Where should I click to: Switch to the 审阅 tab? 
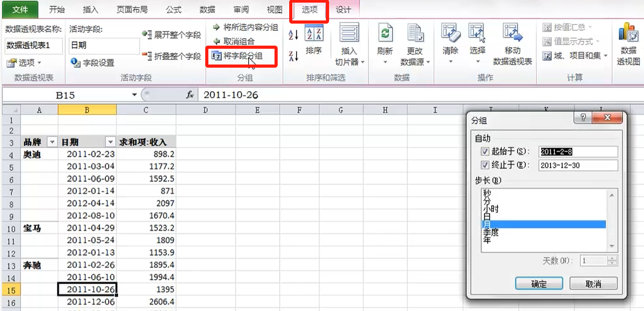(241, 10)
